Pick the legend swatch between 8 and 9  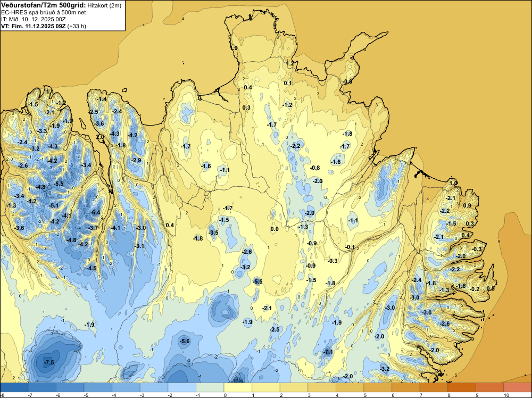click(462, 387)
